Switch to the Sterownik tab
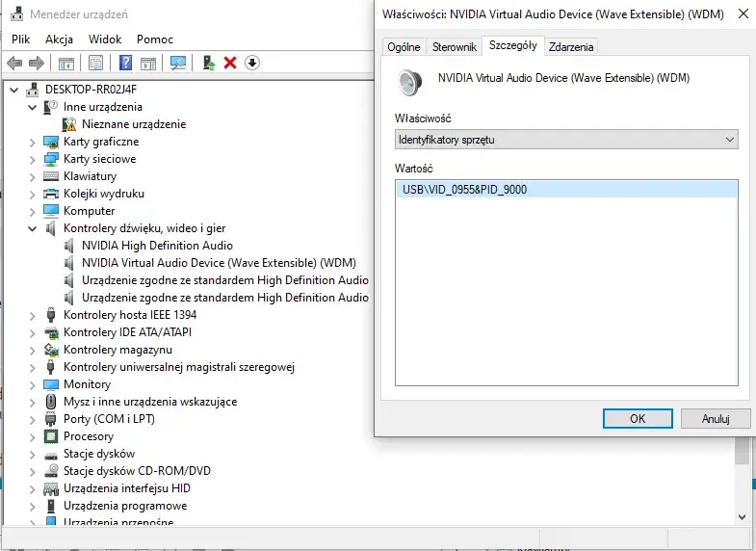This screenshot has width=756, height=551. [x=455, y=46]
